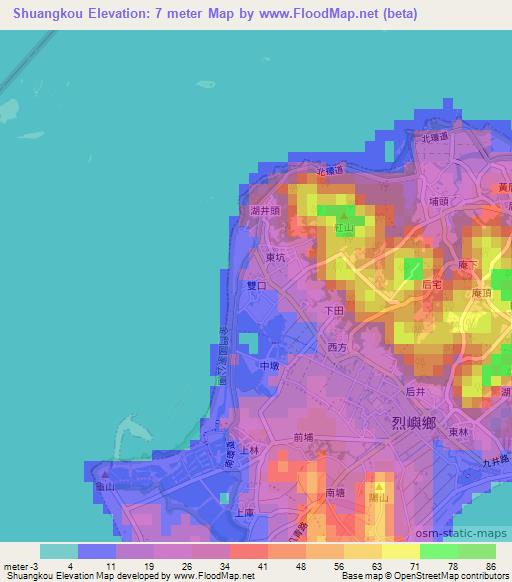Click the legend value 41
512x582 pixels.
coord(262,567)
